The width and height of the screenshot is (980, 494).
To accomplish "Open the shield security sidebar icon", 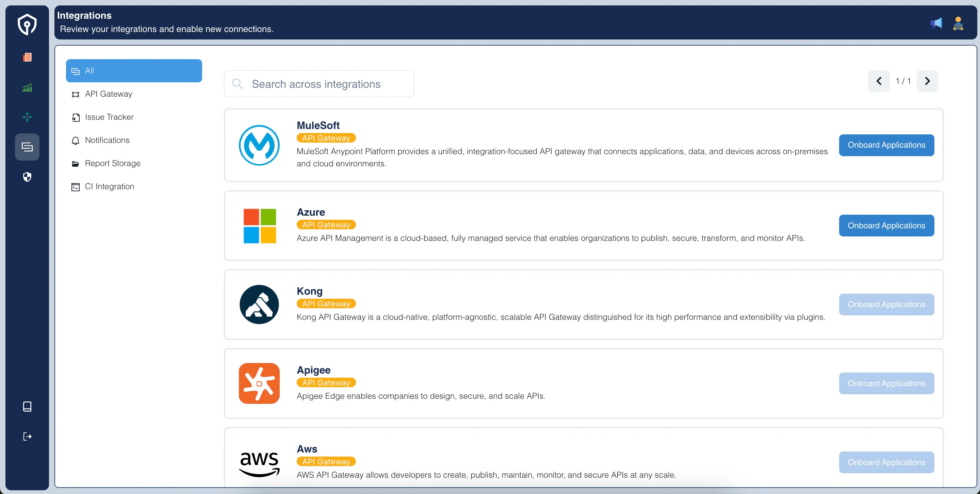I will point(27,177).
